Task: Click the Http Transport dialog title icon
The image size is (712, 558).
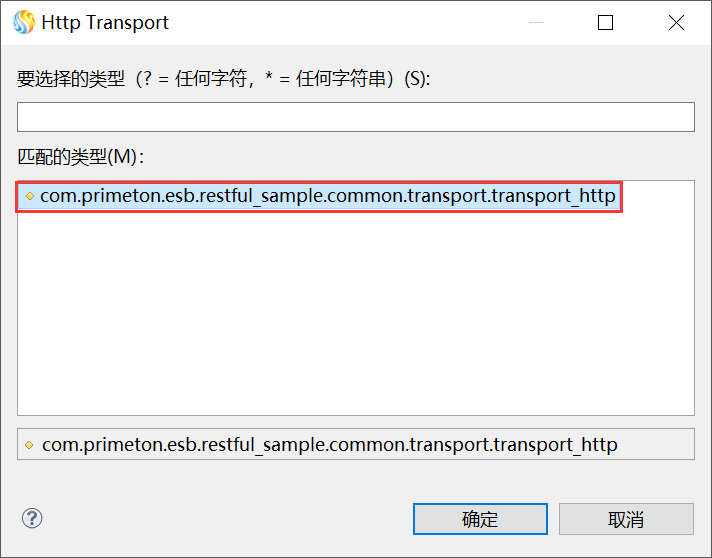Action: [23, 22]
